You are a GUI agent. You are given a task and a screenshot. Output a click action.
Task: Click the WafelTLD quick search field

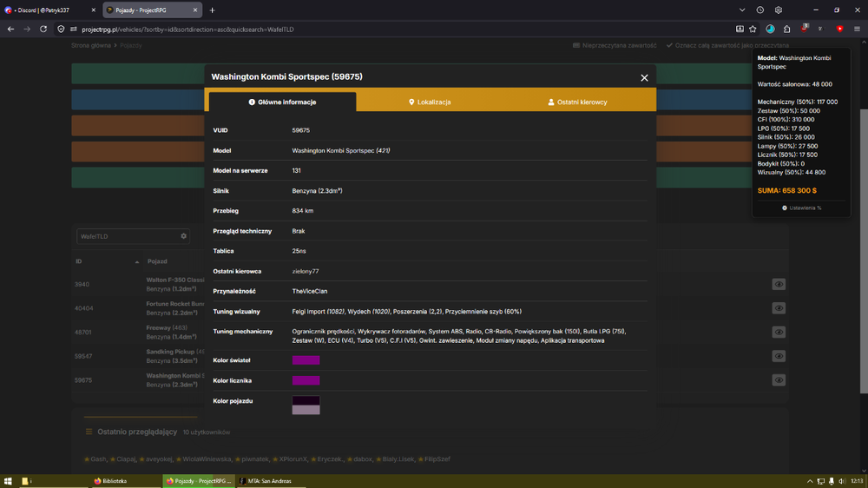128,236
